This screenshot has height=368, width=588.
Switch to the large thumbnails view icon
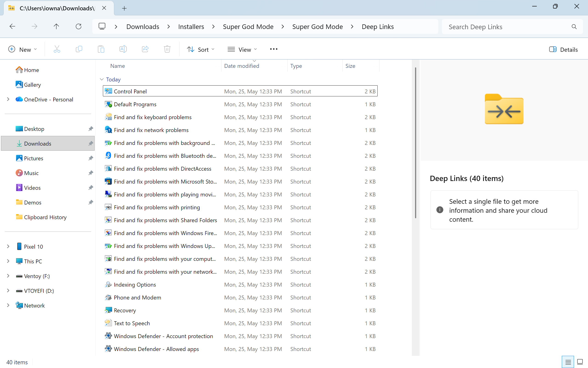[x=580, y=362]
